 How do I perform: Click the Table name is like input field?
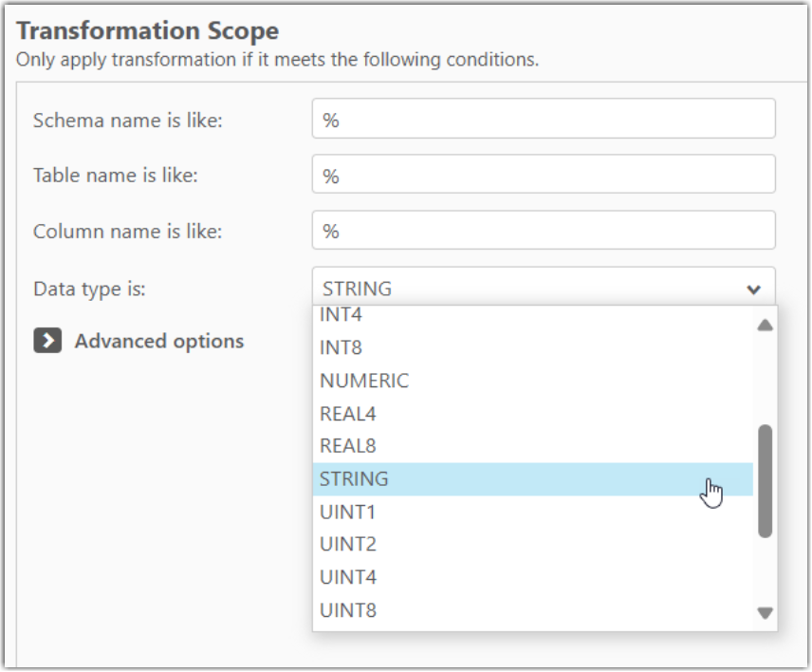tap(541, 173)
